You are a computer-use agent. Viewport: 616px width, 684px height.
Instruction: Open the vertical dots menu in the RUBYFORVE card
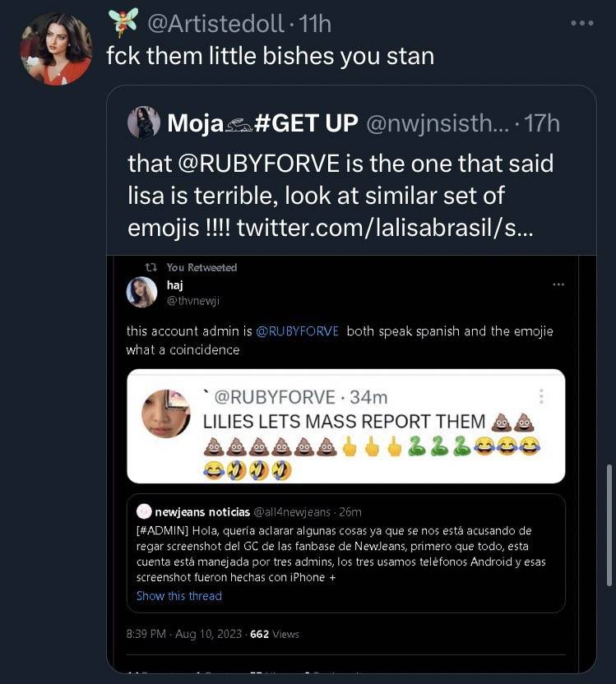[x=541, y=396]
